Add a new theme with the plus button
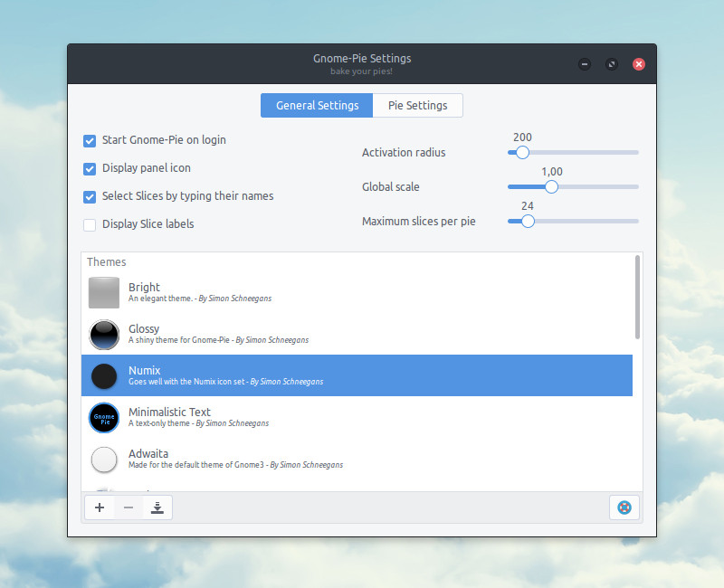Viewport: 724px width, 588px height. 100,507
